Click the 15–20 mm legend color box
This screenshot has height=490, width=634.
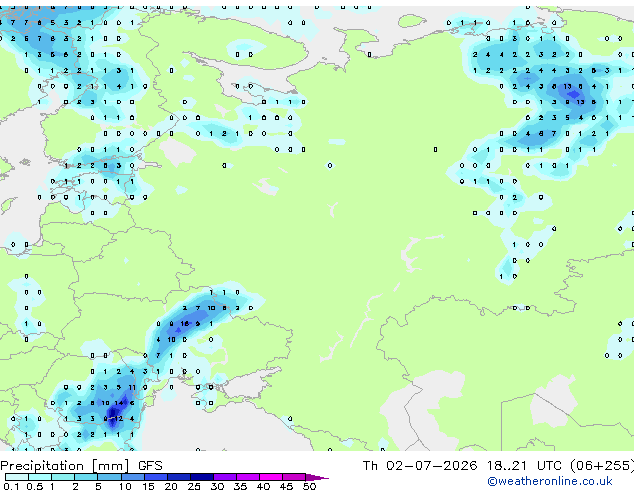155,477
